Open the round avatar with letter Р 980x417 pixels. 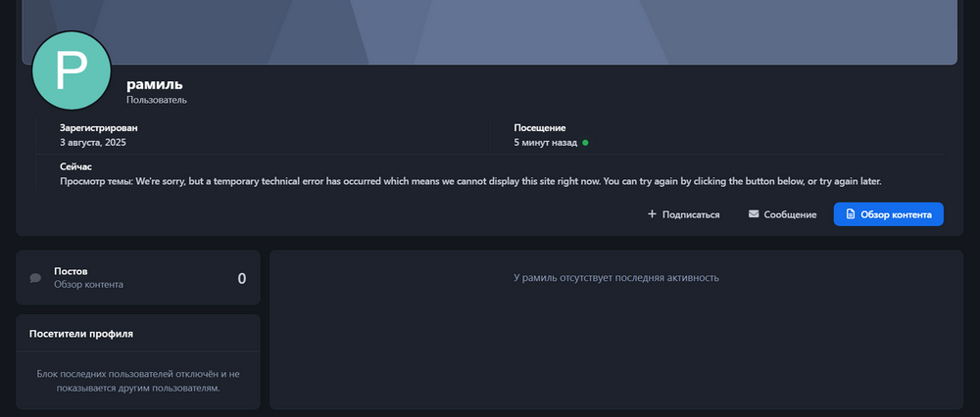click(72, 71)
